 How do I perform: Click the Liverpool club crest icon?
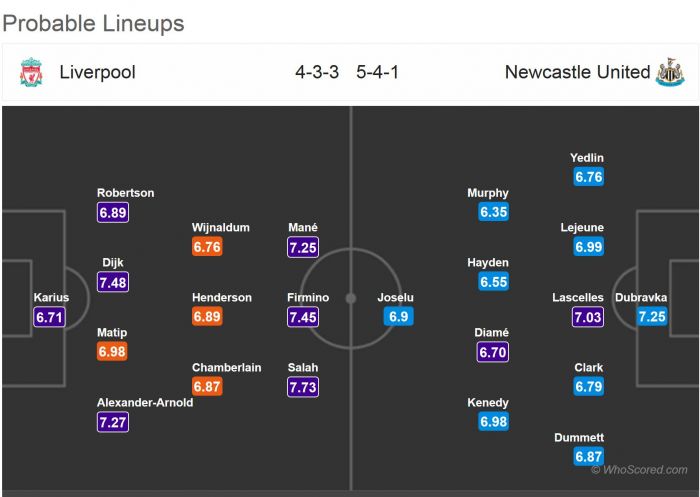click(31, 72)
